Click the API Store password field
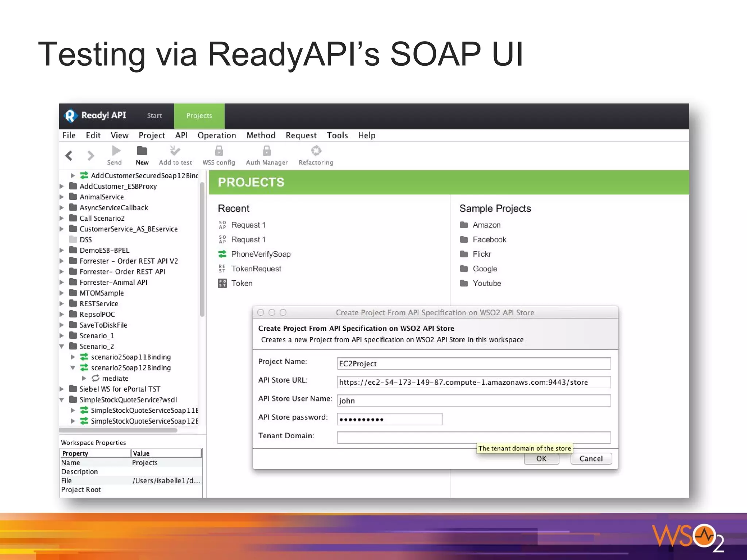747x560 pixels. (390, 419)
